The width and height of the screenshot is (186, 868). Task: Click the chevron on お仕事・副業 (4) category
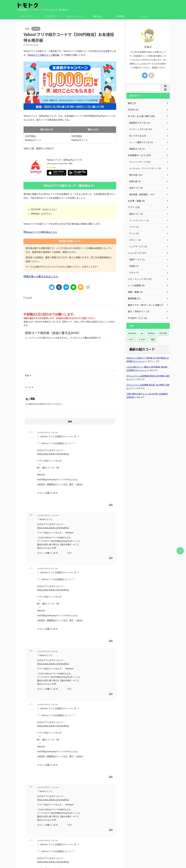point(167,201)
